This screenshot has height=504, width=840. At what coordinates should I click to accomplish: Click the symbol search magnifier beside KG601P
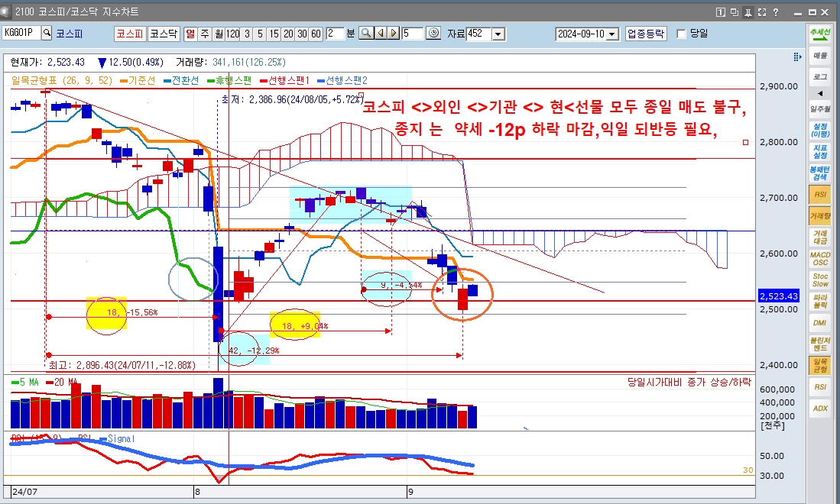[x=47, y=34]
